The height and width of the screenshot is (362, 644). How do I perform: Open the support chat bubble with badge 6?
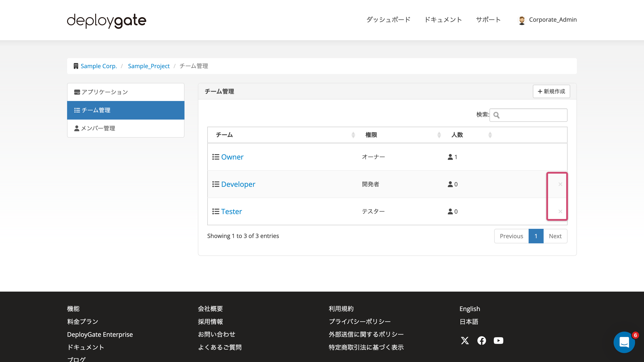point(624,342)
